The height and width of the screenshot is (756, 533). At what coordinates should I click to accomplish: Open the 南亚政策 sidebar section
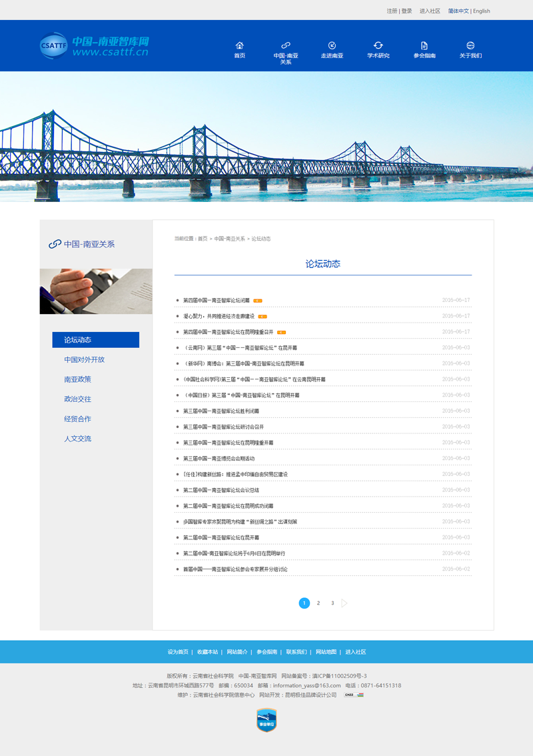pyautogui.click(x=77, y=379)
